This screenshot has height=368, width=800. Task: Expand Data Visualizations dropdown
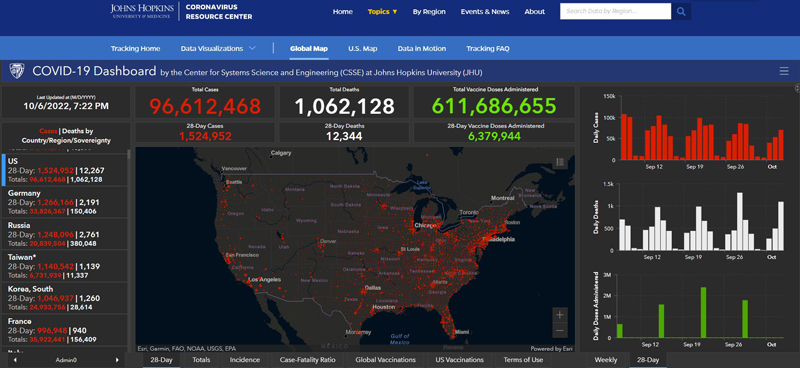click(x=218, y=48)
